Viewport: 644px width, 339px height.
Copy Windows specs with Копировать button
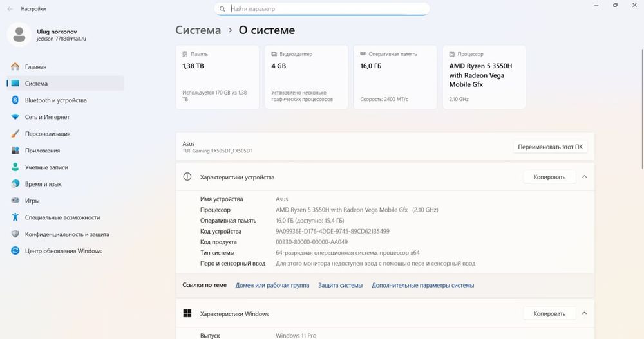[549, 313]
